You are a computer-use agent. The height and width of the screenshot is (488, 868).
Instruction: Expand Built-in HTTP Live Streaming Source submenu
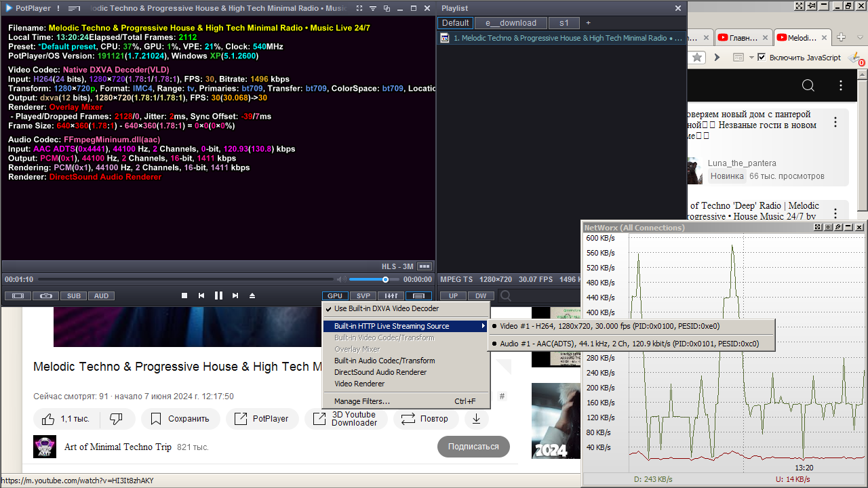pyautogui.click(x=406, y=326)
